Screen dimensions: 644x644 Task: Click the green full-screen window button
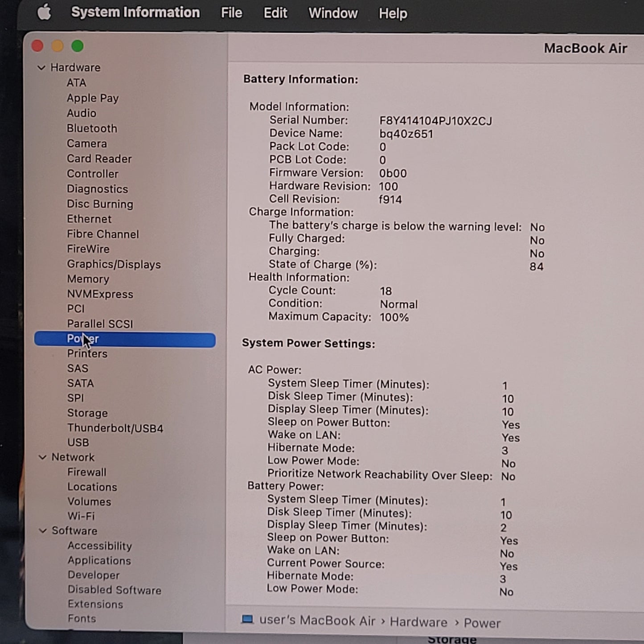pos(78,46)
